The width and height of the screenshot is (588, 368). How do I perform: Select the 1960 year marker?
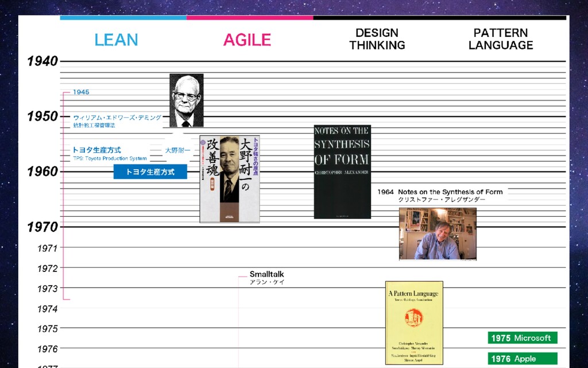[x=42, y=171]
